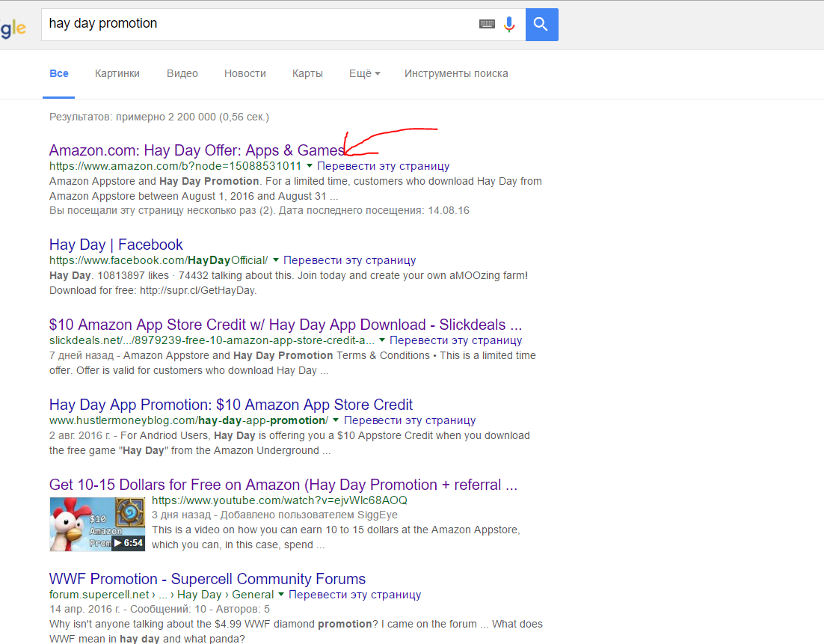This screenshot has width=824, height=644.
Task: Click the 'Вы посещали эту страницу несколько раз' note
Action: tap(259, 211)
